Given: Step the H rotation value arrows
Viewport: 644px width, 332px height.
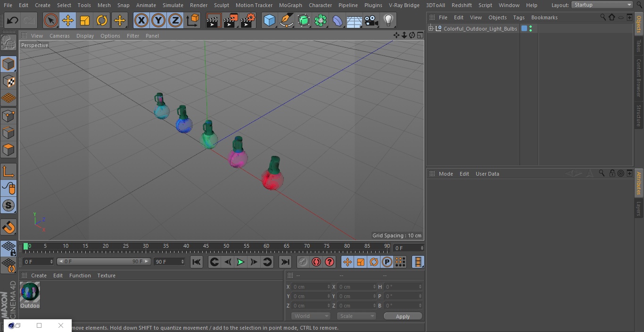Looking at the screenshot, I should coord(421,287).
